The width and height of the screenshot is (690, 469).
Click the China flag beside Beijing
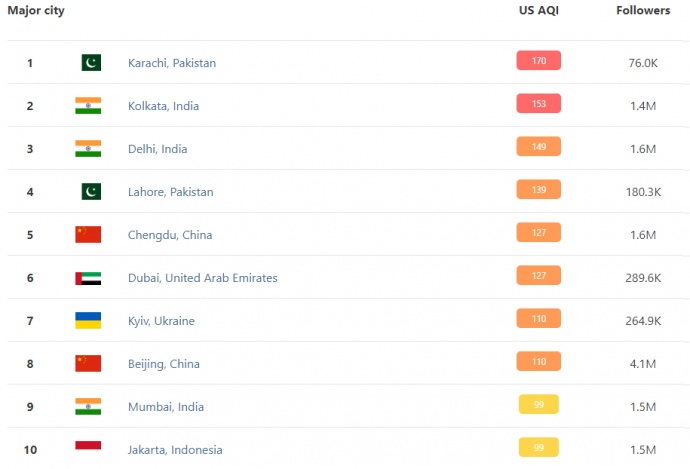click(x=88, y=363)
